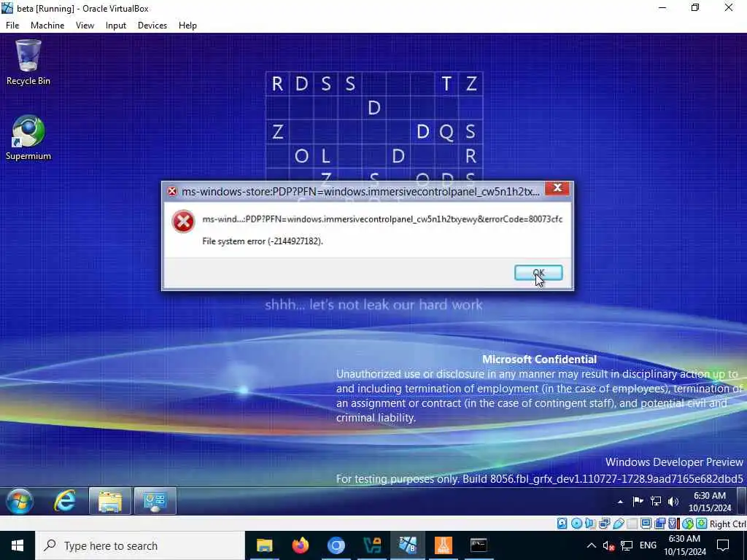Click the Right Ctrl host key label
The width and height of the screenshot is (747, 560).
728,524
